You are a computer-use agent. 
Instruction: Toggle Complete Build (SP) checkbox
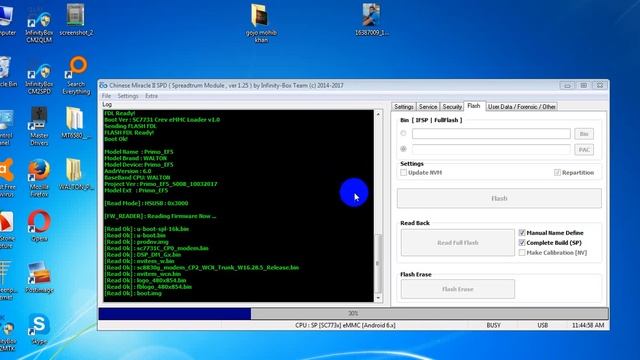tap(522, 242)
